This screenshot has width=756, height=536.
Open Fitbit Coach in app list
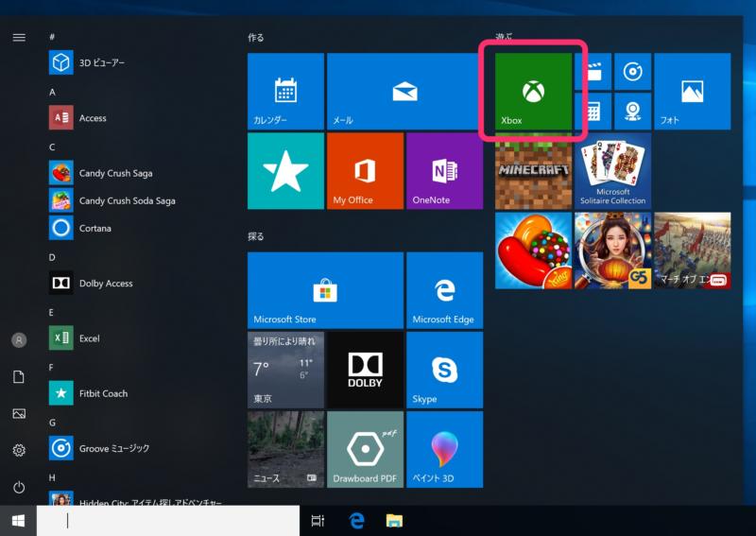(140, 393)
